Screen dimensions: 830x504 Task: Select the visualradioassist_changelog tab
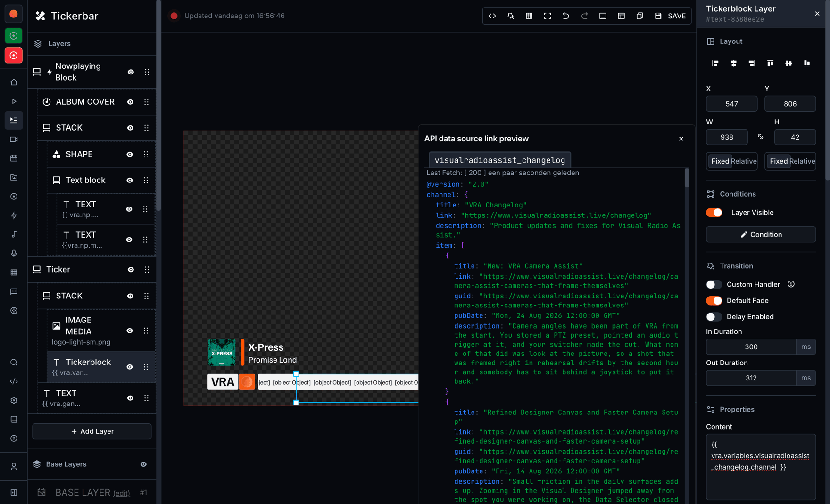pos(499,160)
